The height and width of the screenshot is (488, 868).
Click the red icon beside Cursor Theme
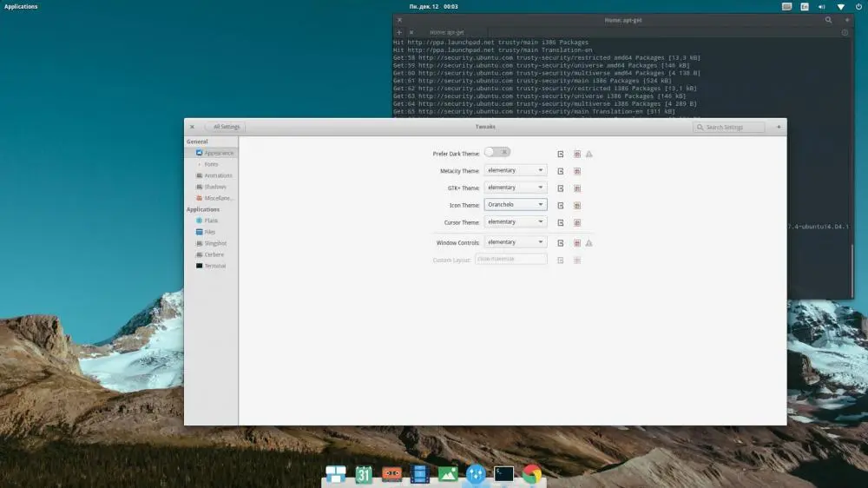point(577,222)
